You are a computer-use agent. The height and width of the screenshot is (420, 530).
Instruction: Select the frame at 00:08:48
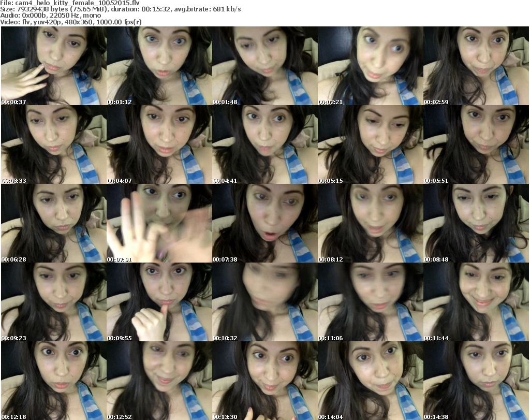(476, 223)
